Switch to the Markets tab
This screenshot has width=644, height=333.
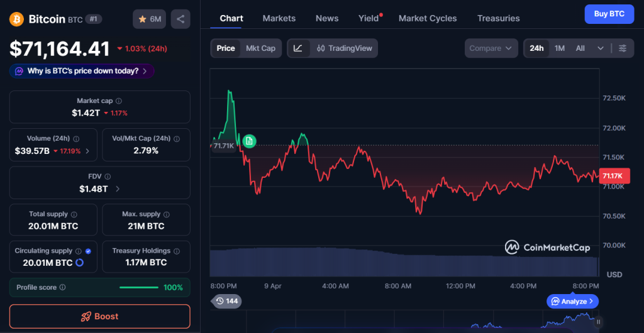pyautogui.click(x=279, y=18)
